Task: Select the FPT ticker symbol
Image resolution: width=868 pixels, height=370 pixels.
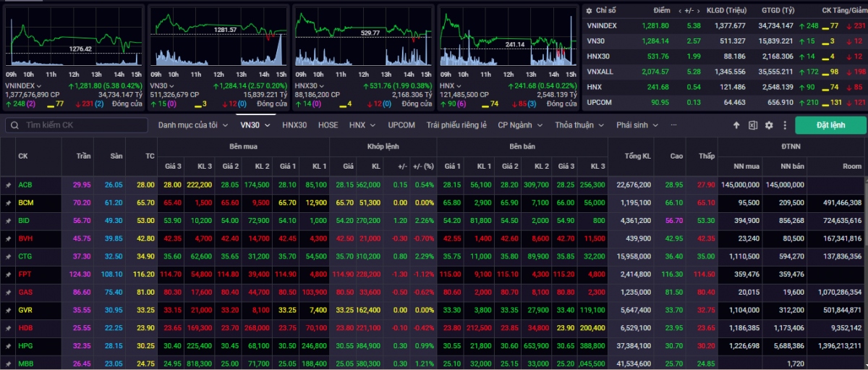Action: pyautogui.click(x=25, y=274)
